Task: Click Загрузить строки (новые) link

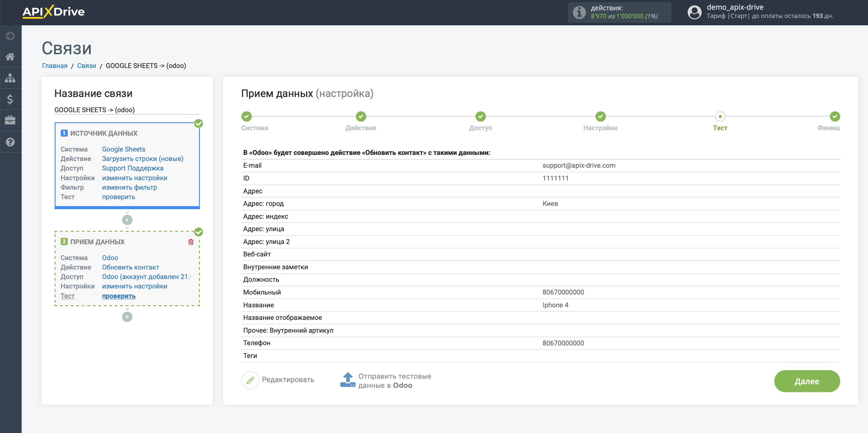Action: point(143,159)
